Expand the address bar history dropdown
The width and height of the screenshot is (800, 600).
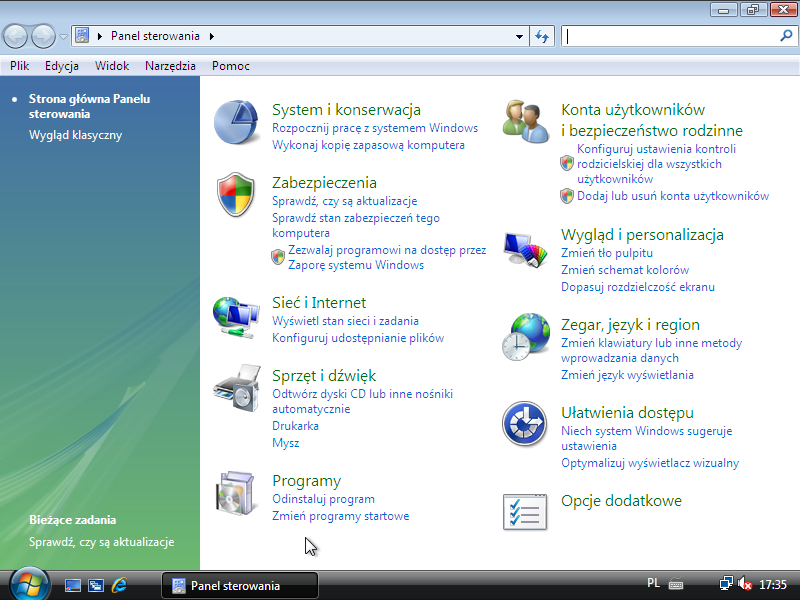coord(519,37)
